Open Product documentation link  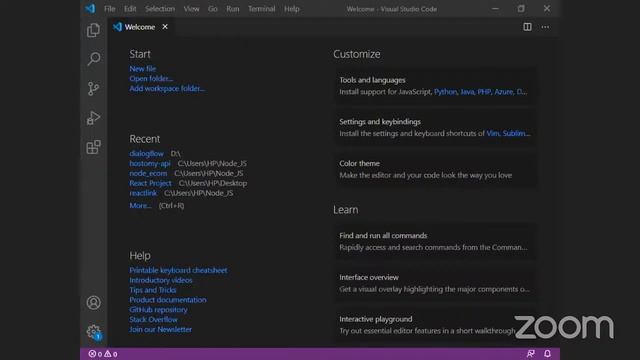[168, 300]
